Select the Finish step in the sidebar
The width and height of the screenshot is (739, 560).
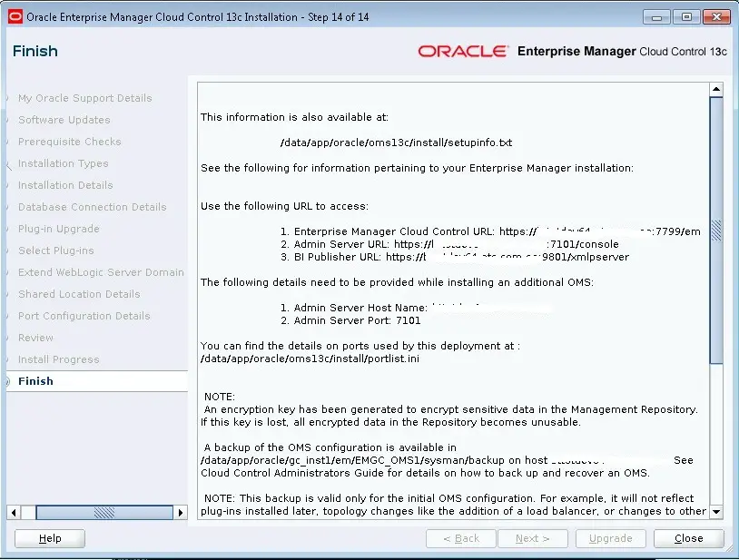coord(35,381)
